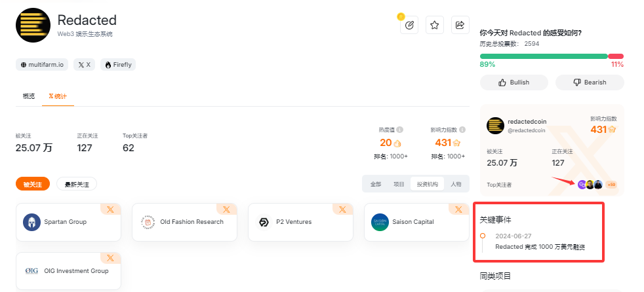Choose the 全部 category filter
This screenshot has width=644, height=292.
click(x=376, y=184)
